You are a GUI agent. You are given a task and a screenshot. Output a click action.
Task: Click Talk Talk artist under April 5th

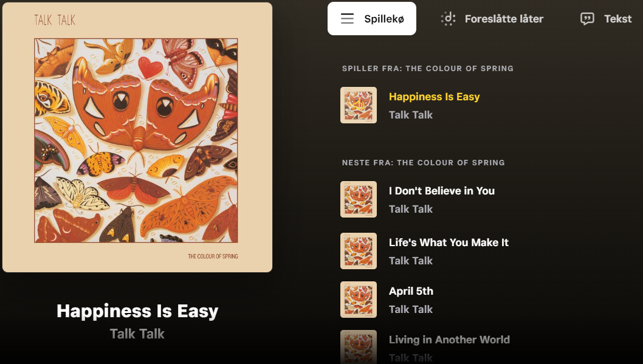(x=411, y=309)
